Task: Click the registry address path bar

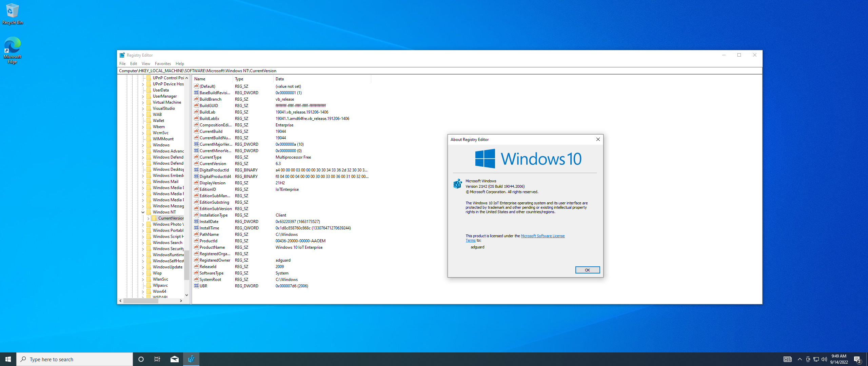Action: [x=439, y=71]
